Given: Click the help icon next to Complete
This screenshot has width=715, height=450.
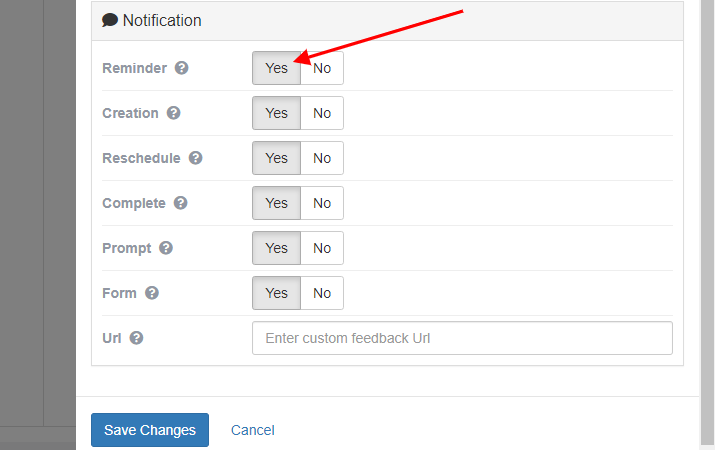Looking at the screenshot, I should pyautogui.click(x=181, y=203).
